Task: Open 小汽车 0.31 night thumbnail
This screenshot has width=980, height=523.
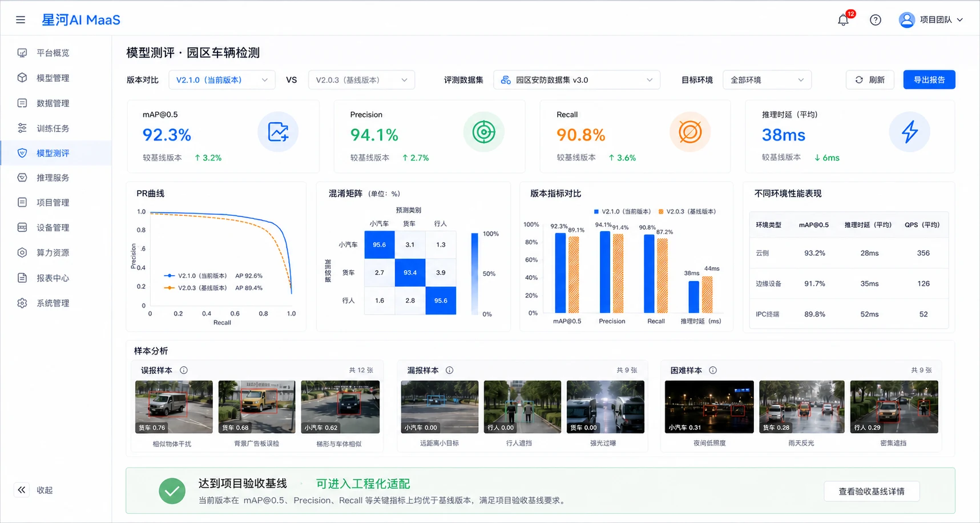Action: point(709,407)
